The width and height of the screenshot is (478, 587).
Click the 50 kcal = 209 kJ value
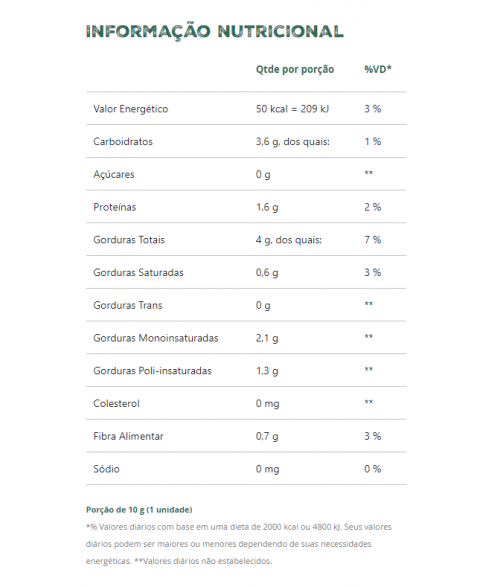click(292, 109)
